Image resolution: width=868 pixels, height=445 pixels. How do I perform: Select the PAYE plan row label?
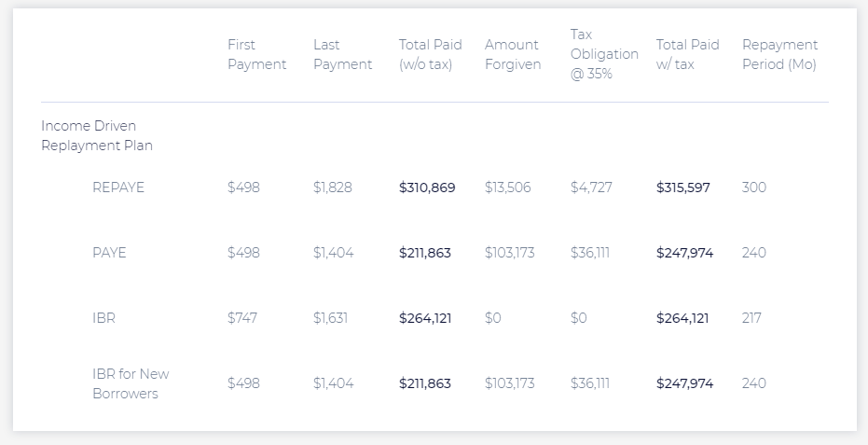click(109, 253)
